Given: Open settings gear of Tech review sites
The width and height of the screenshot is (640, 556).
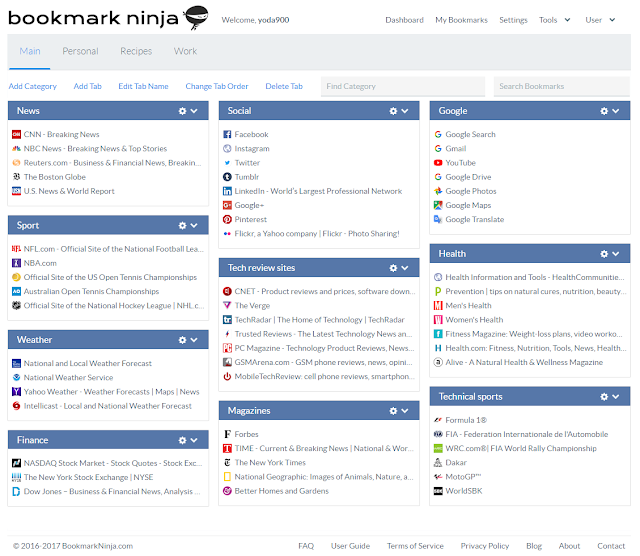Looking at the screenshot, I should point(393,268).
